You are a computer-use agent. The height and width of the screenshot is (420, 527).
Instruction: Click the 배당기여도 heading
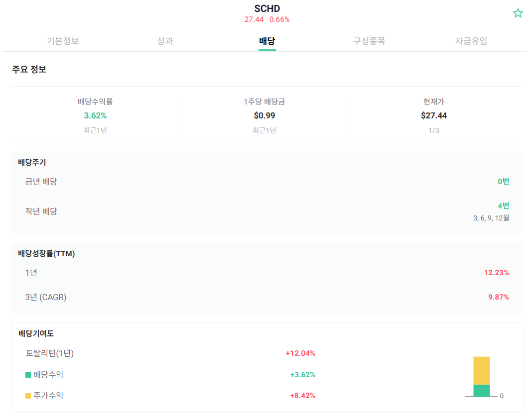point(36,333)
